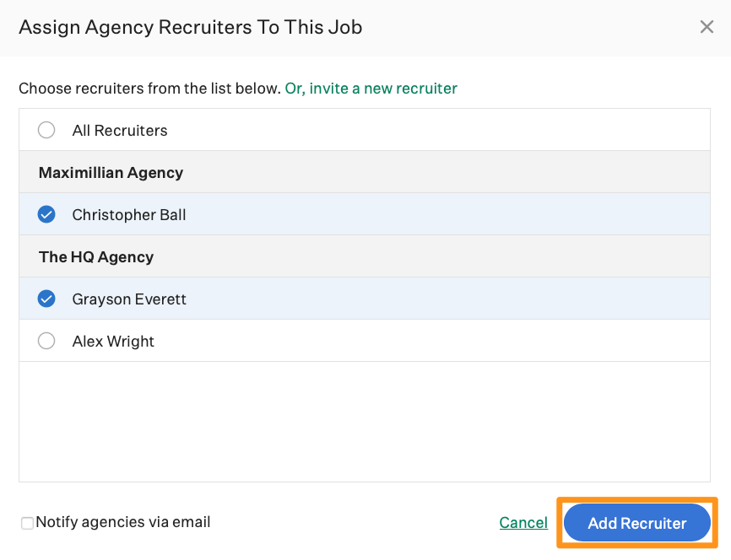The image size is (731, 560).
Task: Click the empty circle beside All Recruiters
Action: [x=46, y=130]
